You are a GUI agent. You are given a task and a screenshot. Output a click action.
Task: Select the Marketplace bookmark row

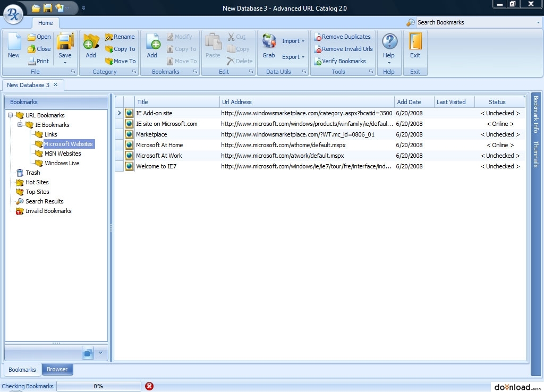(320, 134)
